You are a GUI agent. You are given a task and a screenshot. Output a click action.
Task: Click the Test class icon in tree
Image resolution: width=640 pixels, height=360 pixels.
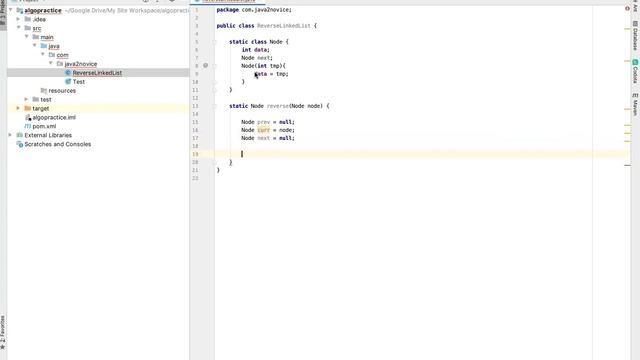(68, 82)
